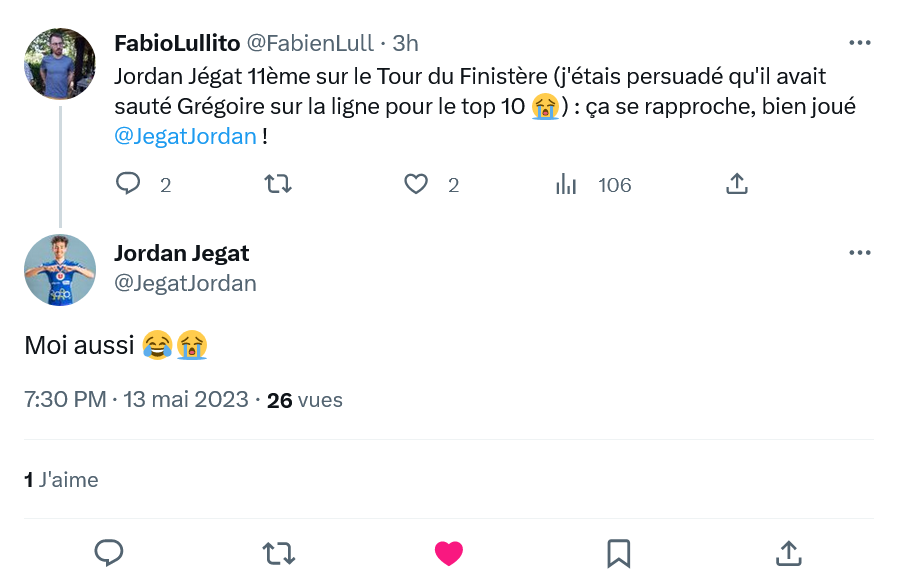Click the FabioLullito display name
The width and height of the screenshot is (897, 588).
click(x=176, y=43)
